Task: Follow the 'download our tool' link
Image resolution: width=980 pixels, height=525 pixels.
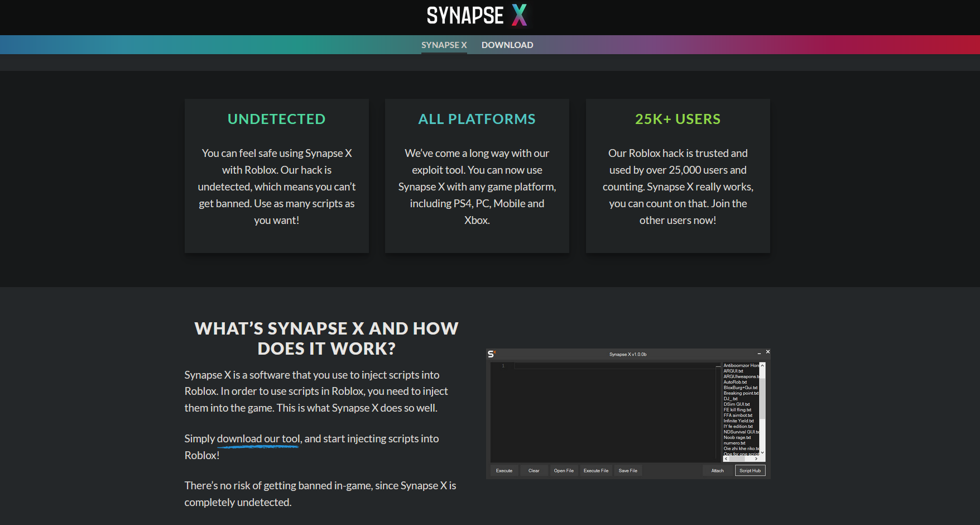Action: [258, 438]
